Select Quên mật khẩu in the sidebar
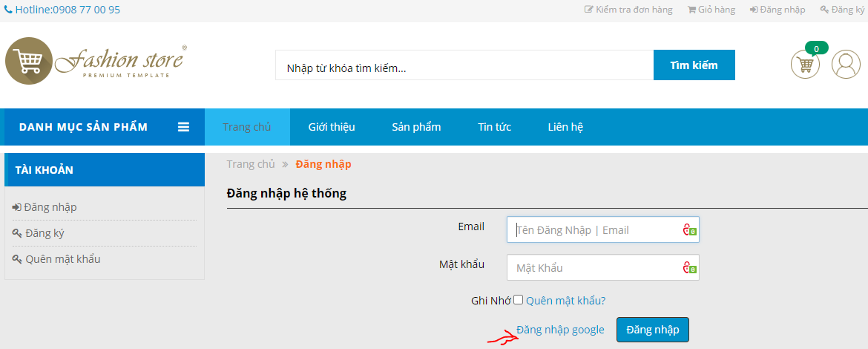This screenshot has width=868, height=349. pyautogui.click(x=56, y=258)
